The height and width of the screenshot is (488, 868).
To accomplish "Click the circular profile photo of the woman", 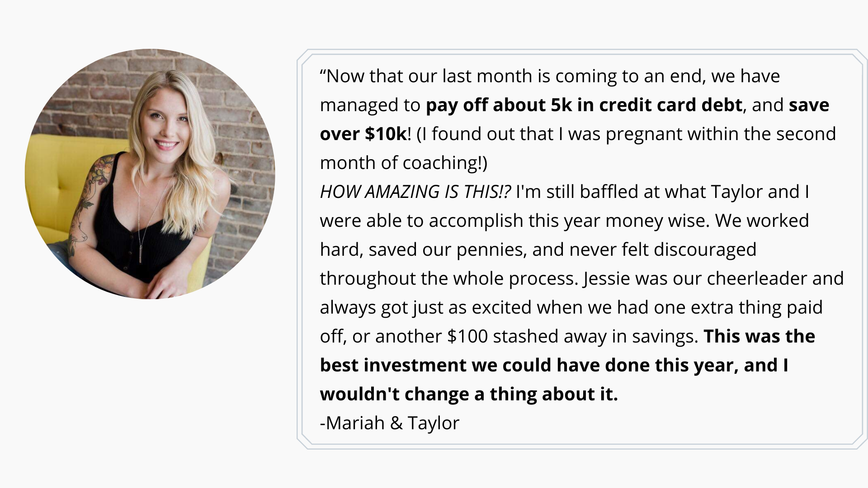I will (x=150, y=174).
